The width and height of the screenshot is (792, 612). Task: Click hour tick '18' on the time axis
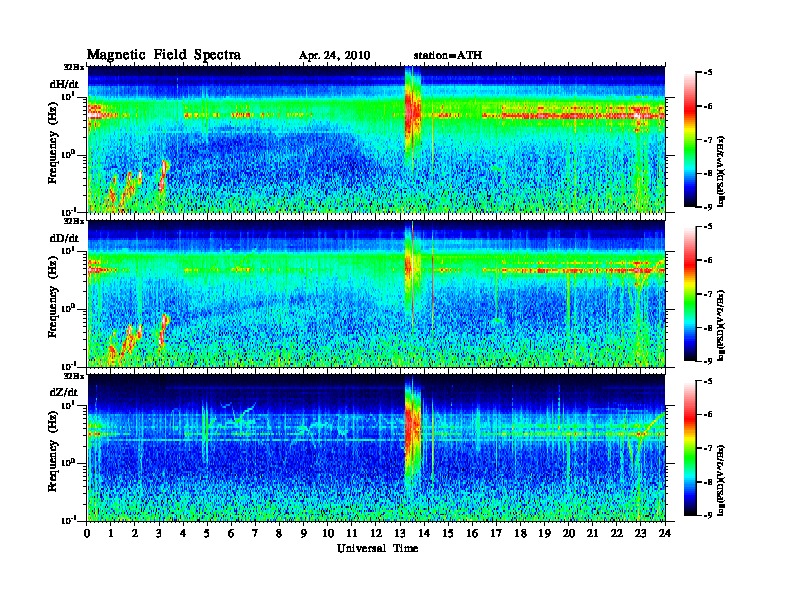(520, 534)
